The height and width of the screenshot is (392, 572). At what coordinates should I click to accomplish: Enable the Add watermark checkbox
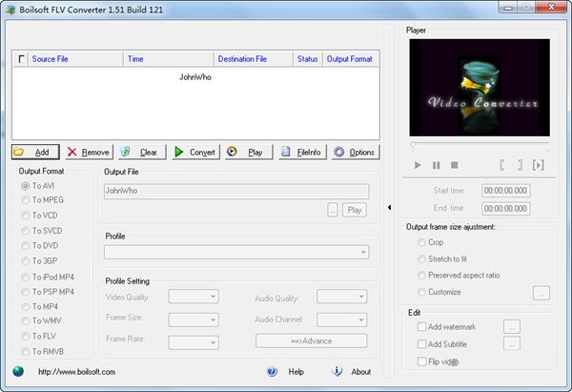click(421, 327)
